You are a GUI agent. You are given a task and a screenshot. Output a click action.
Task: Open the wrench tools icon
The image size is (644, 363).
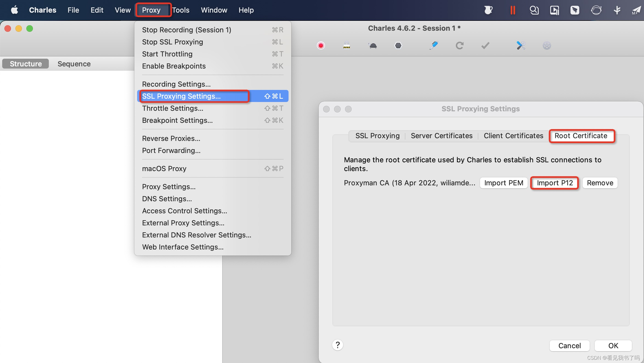[521, 46]
